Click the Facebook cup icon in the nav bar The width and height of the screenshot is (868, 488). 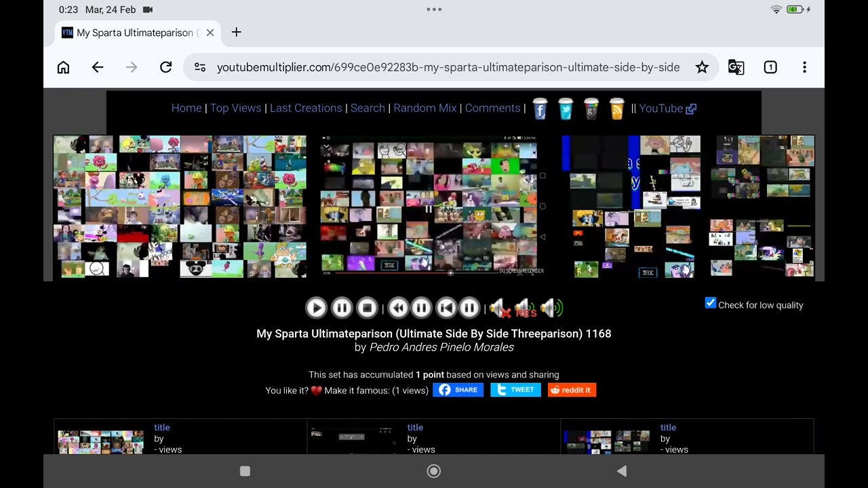pyautogui.click(x=540, y=108)
